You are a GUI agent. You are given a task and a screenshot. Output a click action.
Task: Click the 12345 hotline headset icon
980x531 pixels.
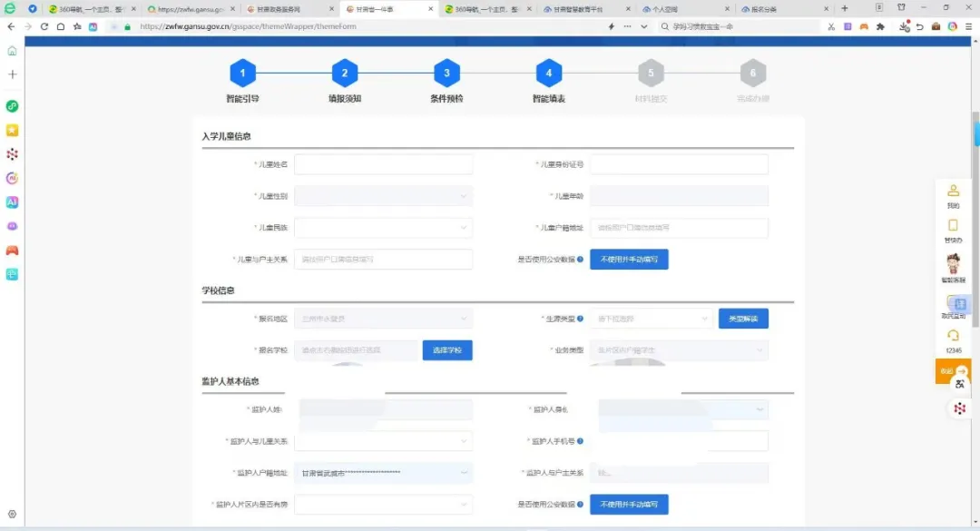click(953, 336)
